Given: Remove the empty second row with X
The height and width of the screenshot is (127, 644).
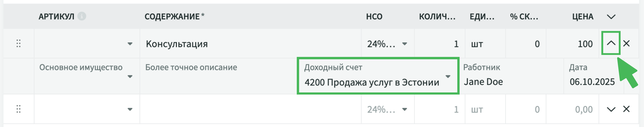Looking at the screenshot, I should [626, 109].
